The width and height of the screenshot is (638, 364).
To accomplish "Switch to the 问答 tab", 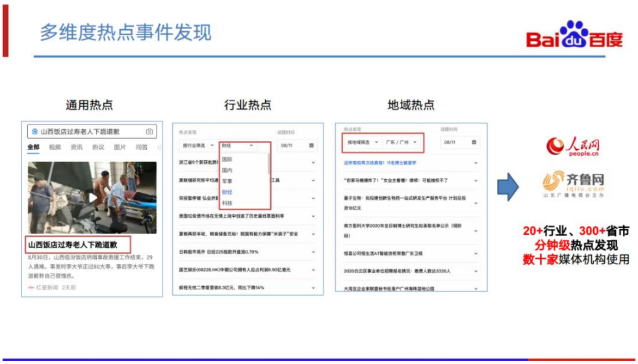I will [x=142, y=147].
